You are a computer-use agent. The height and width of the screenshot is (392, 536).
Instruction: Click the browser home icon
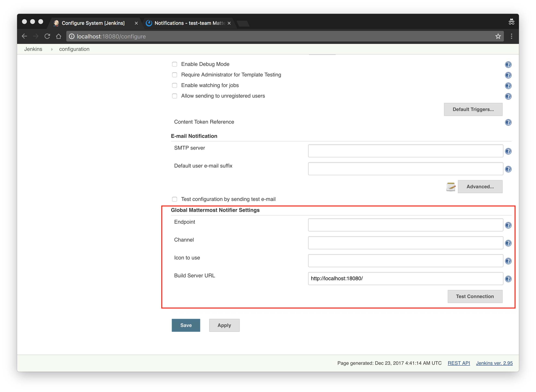tap(59, 36)
